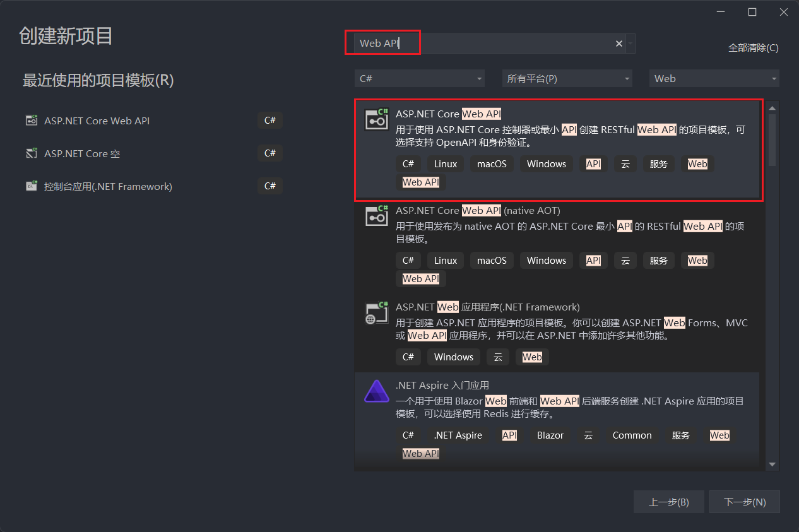This screenshot has height=532, width=799.
Task: Open the 所有平台 platform filter dropdown
Action: pos(567,79)
